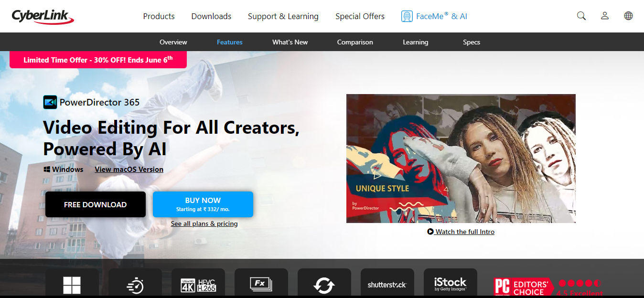Click the Limited Time Offer 30% OFF banner
644x298 pixels.
(98, 60)
